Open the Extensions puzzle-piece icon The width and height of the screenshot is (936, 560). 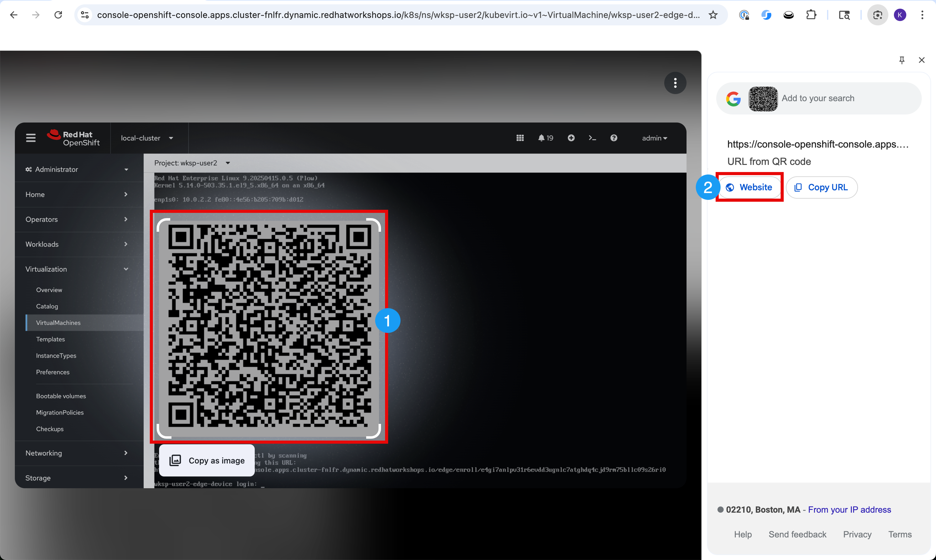coord(811,15)
